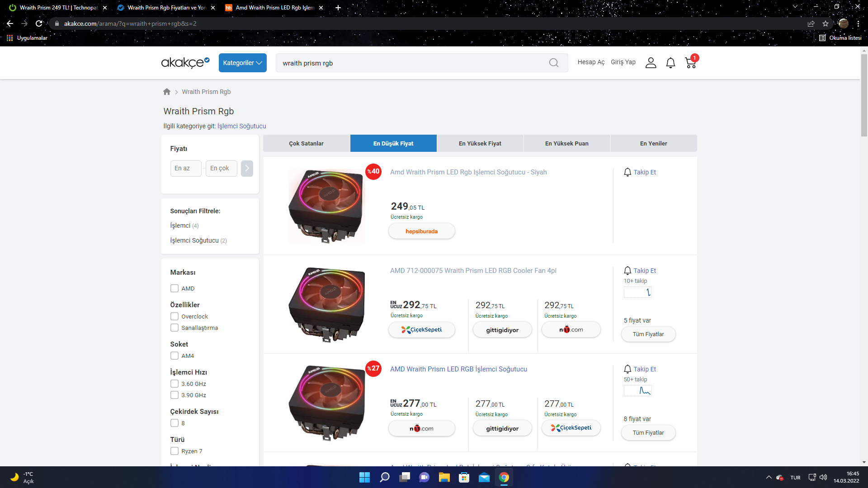This screenshot has height=488, width=868.
Task: Open Chrome tab search chevron
Action: click(795, 7)
